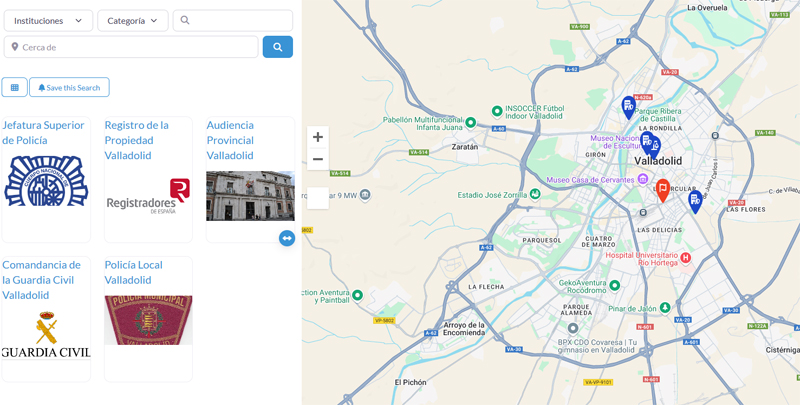
Task: Switch to grid view icon
Action: pyautogui.click(x=14, y=87)
